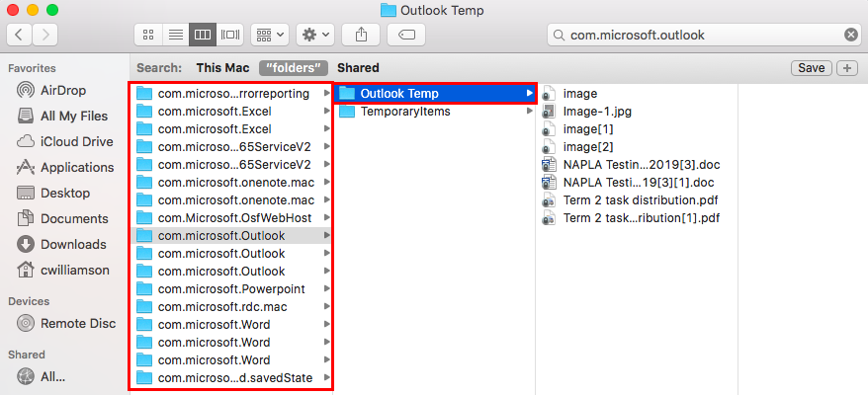Open Downloads in the sidebar

[x=61, y=244]
